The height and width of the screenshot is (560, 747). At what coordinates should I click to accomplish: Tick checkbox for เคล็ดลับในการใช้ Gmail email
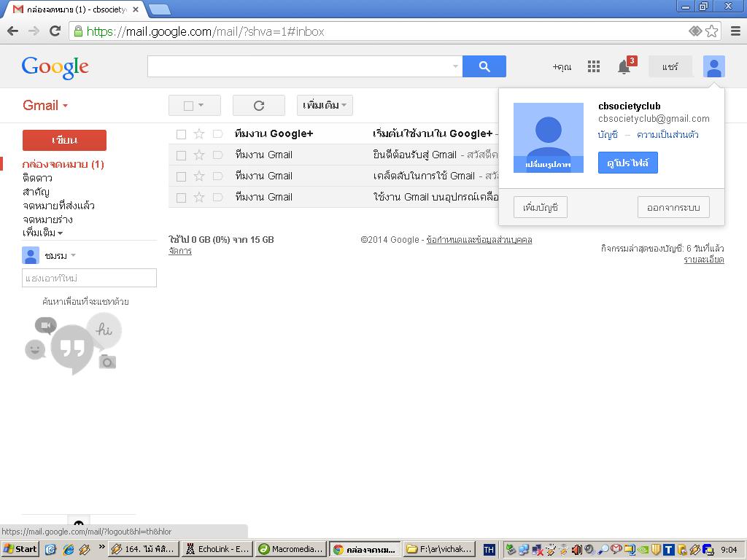click(x=181, y=176)
